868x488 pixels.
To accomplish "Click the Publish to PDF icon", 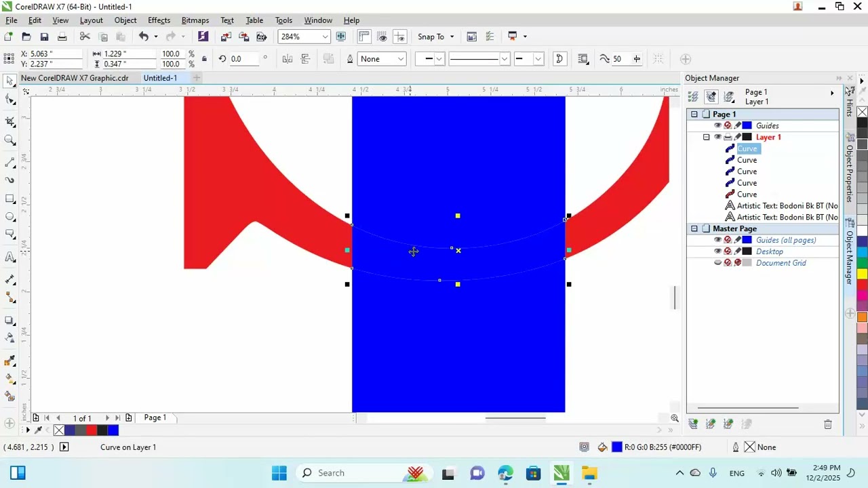I will point(261,37).
